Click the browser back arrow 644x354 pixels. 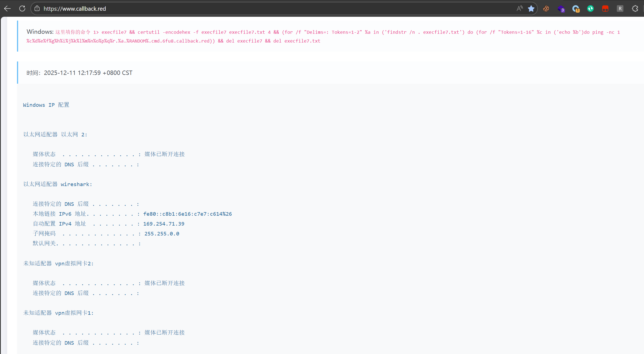coord(7,9)
